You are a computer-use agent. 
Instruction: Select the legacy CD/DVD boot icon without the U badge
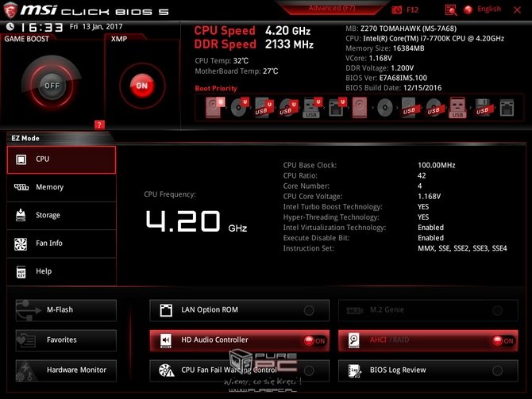tap(385, 108)
